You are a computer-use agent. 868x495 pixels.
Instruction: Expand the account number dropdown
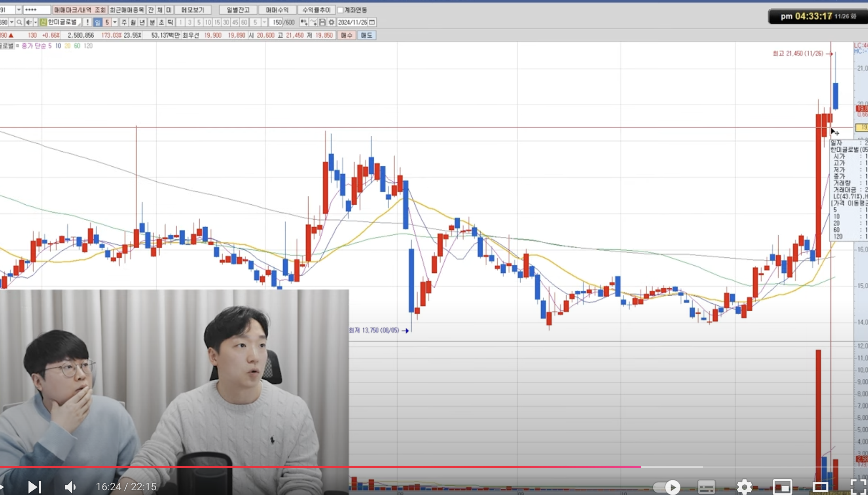(19, 10)
